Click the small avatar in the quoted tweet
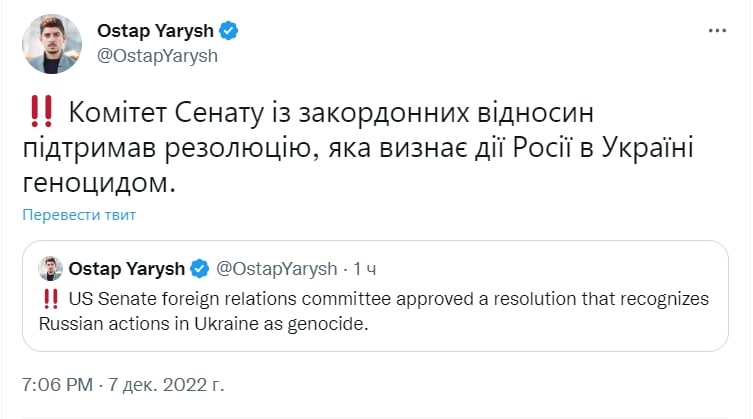Viewport: 753px width, 419px height. point(49,268)
